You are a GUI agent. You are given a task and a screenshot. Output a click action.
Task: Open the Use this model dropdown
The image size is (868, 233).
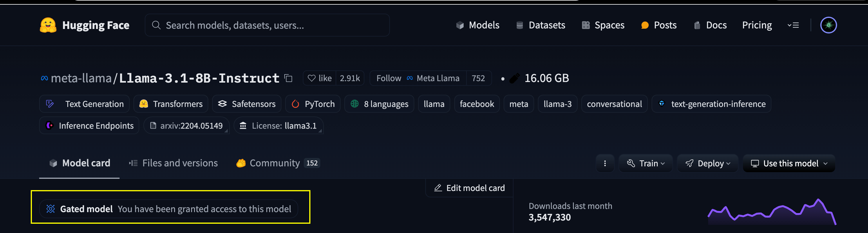(789, 163)
